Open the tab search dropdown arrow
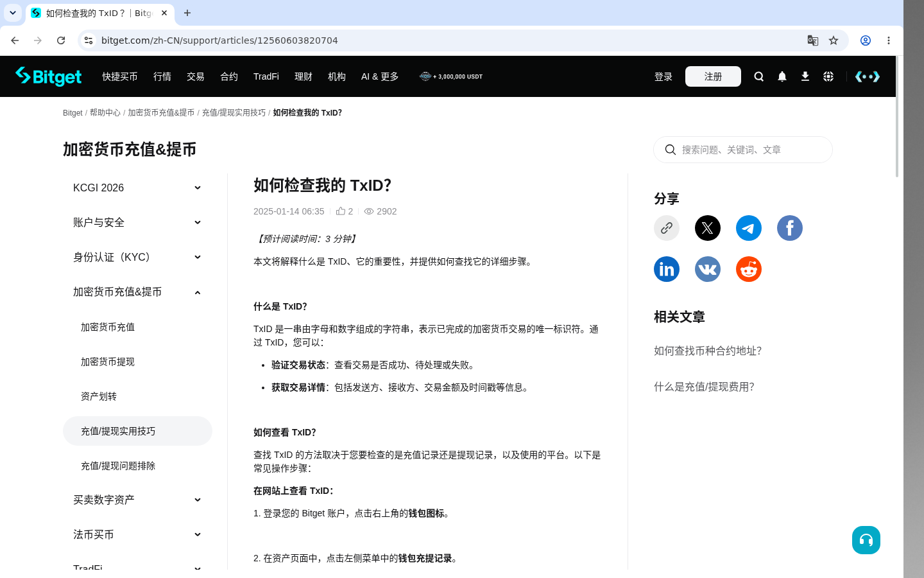The height and width of the screenshot is (578, 924). (13, 13)
